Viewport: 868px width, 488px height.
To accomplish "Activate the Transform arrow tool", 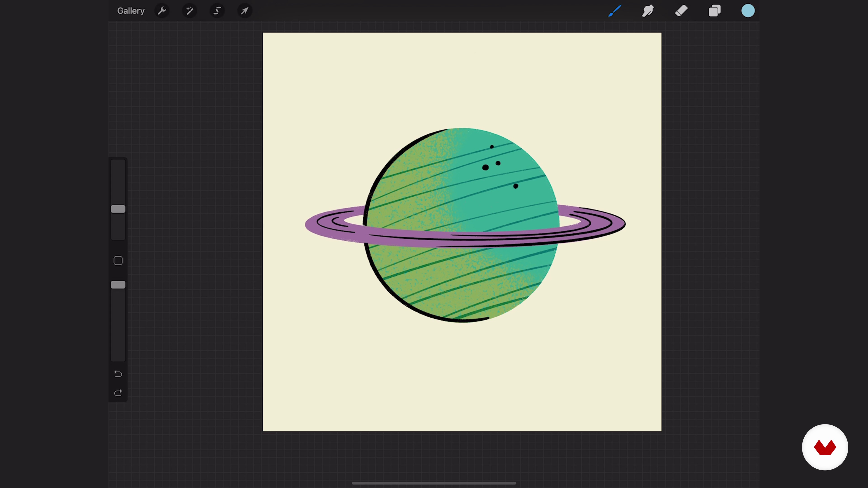I will tap(245, 11).
